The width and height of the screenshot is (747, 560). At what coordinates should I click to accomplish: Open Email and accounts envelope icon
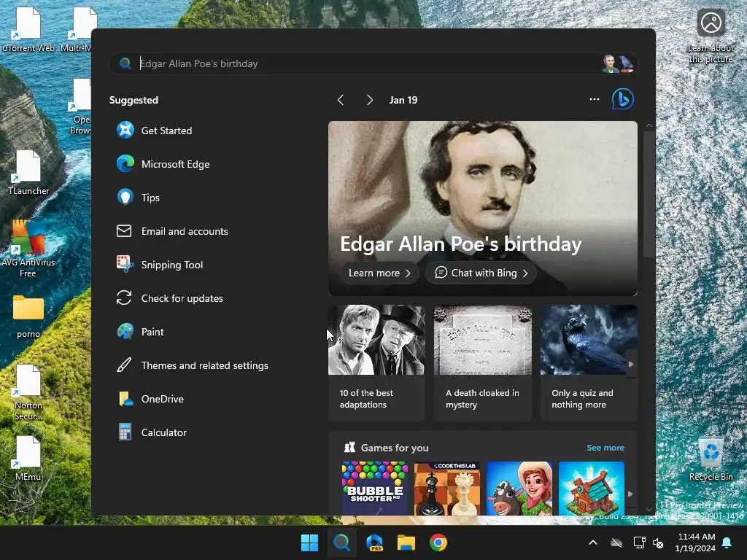click(124, 231)
